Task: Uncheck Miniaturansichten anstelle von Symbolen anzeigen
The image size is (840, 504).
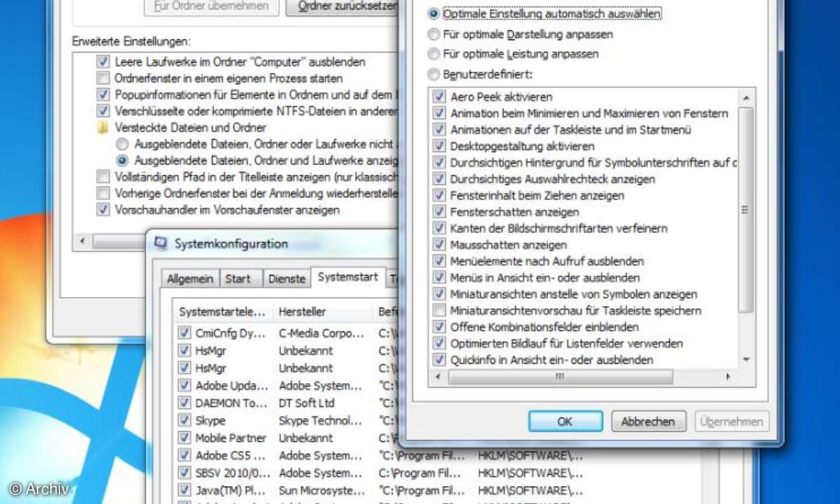Action: pyautogui.click(x=439, y=294)
